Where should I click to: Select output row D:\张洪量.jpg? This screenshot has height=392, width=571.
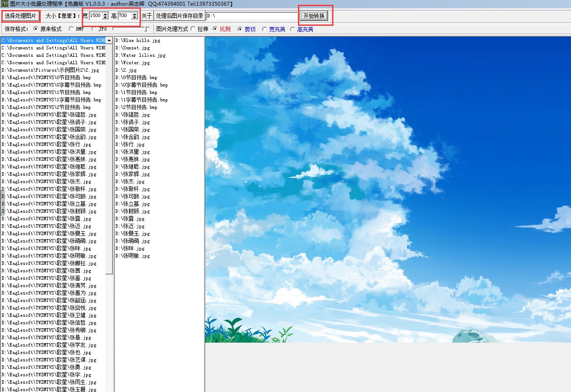pos(159,152)
